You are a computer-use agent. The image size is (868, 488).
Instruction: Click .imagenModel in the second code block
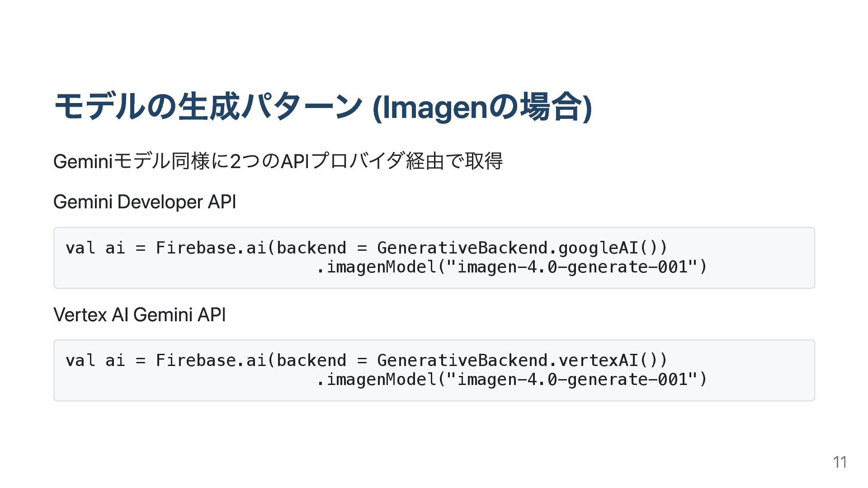[x=377, y=380]
